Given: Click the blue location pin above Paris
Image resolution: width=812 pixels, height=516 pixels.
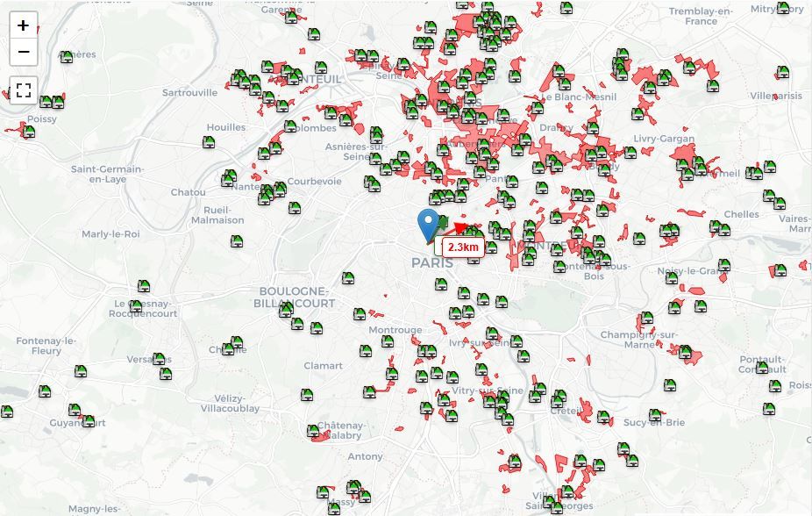Looking at the screenshot, I should coord(428,226).
